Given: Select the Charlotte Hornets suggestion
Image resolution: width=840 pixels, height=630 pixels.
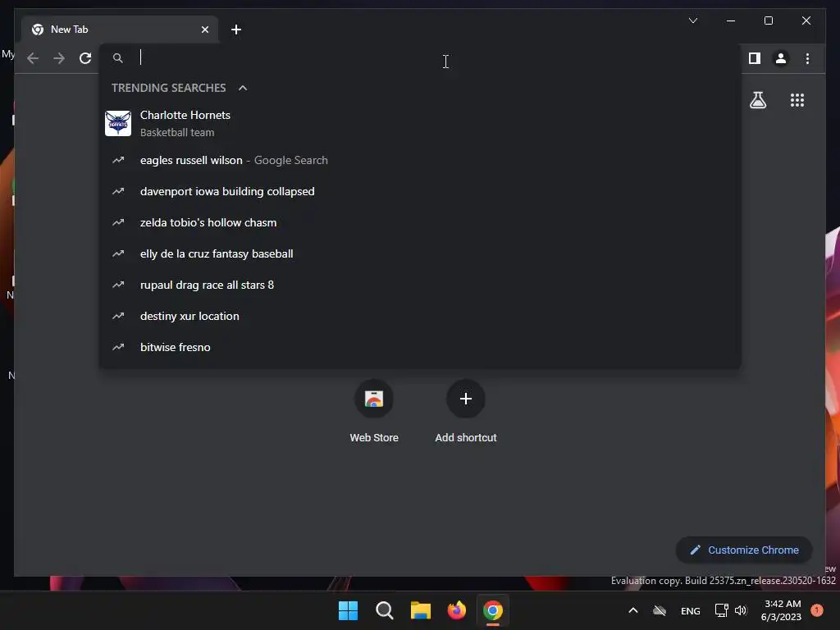Looking at the screenshot, I should 420,123.
